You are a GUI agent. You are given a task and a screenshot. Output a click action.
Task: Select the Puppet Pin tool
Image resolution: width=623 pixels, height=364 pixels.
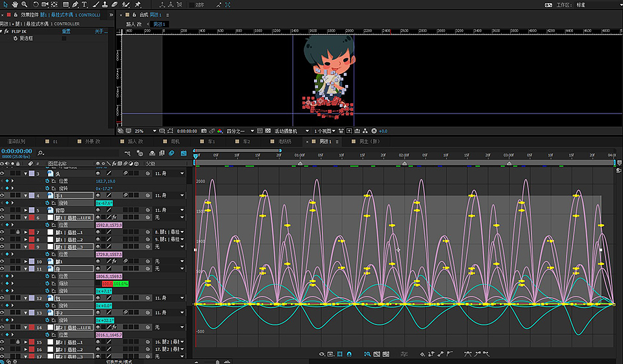click(138, 5)
